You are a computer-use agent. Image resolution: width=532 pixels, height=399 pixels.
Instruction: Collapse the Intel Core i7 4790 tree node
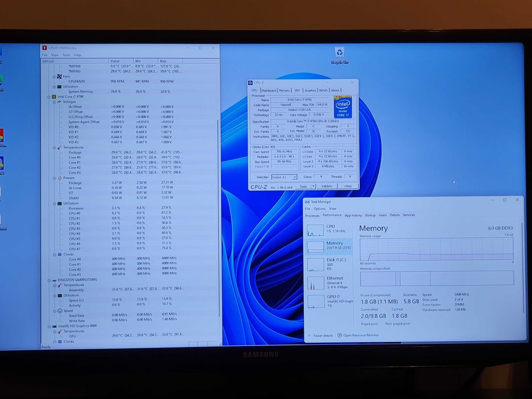click(49, 97)
